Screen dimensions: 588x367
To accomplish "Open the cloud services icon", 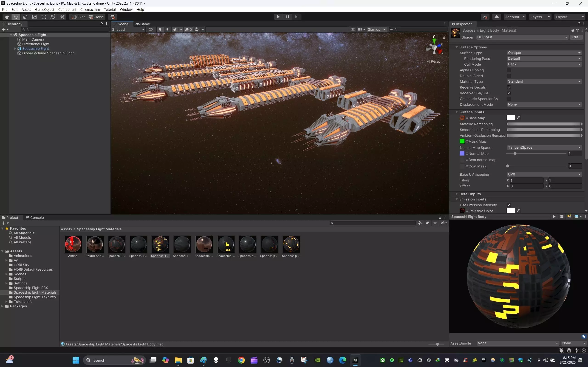I will 496,17.
